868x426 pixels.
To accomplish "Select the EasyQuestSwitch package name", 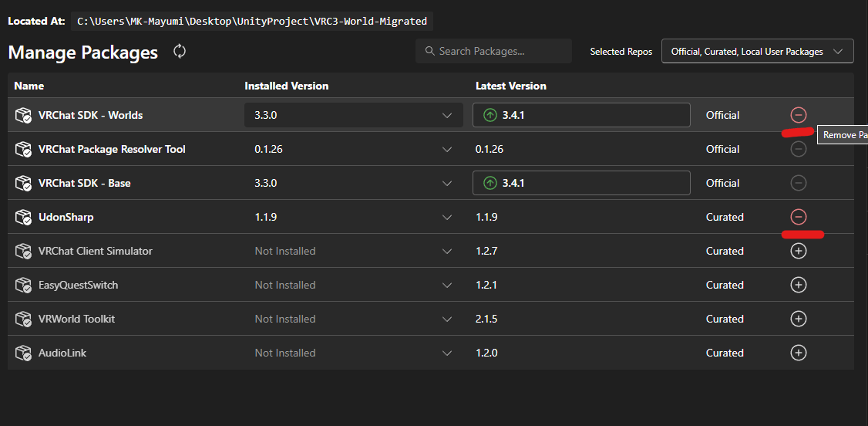I will point(78,285).
